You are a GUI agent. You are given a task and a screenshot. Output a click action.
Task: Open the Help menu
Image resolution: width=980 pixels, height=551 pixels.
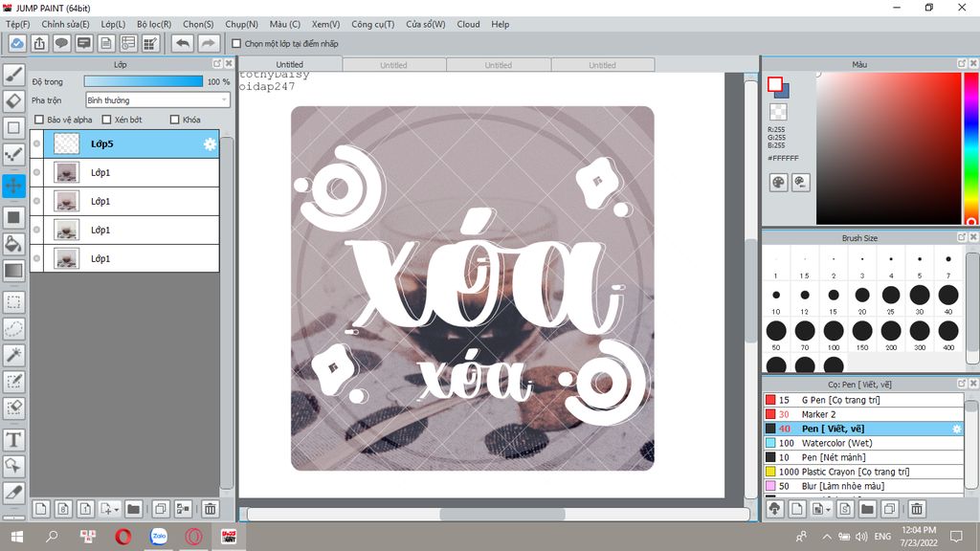pos(500,24)
